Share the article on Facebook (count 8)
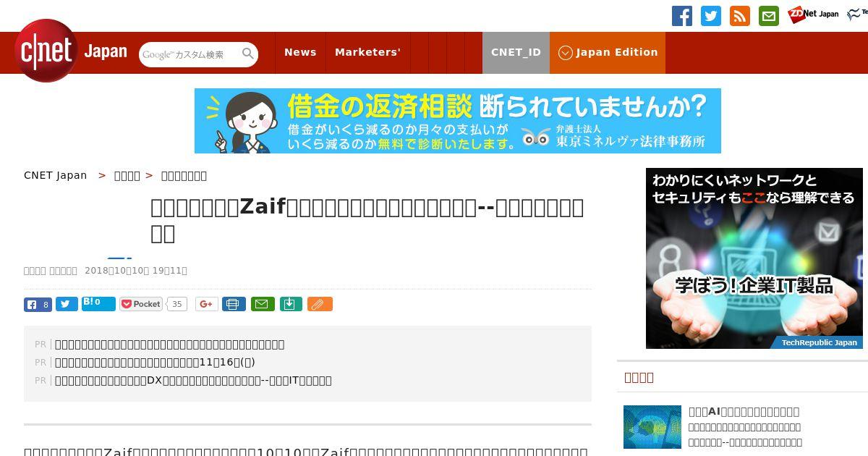 pyautogui.click(x=38, y=304)
